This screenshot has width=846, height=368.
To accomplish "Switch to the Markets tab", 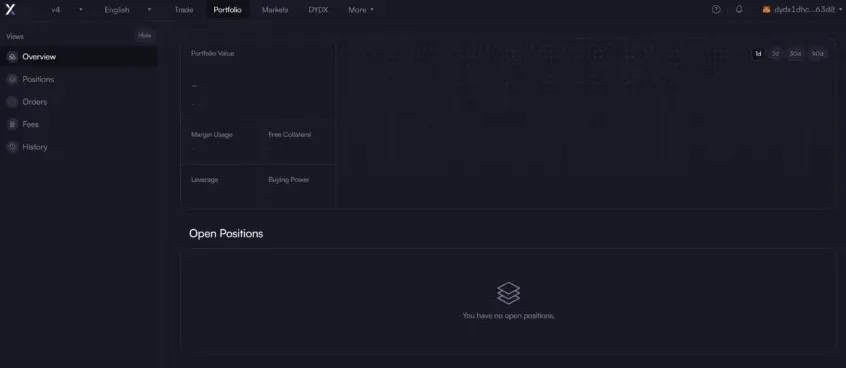I will (x=275, y=10).
